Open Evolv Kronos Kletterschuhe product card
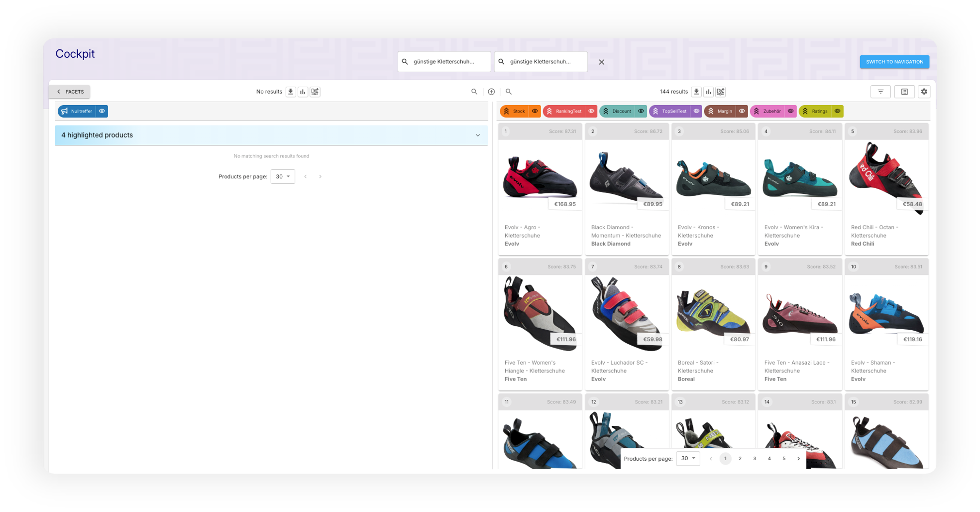This screenshot has width=980, height=512. coord(713,190)
